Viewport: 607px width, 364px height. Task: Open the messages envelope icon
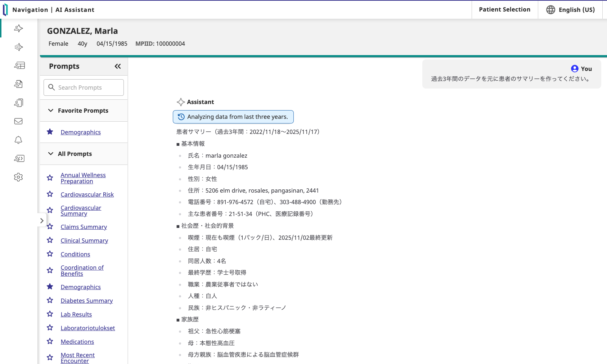click(x=18, y=121)
